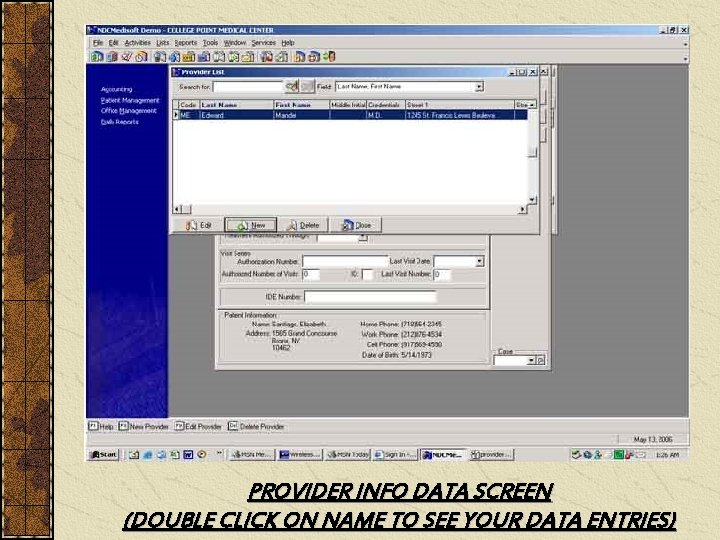Select Patient Management in the left sidebar
This screenshot has height=540, width=720.
click(130, 100)
